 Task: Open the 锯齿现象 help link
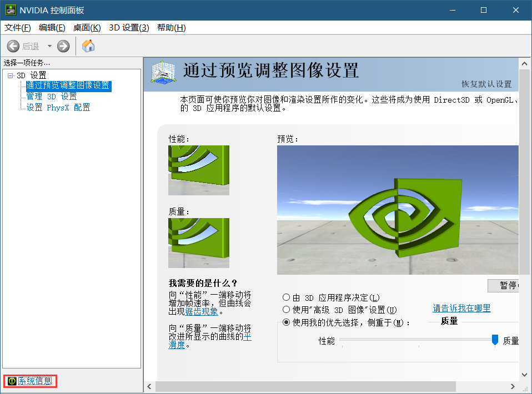pos(202,311)
